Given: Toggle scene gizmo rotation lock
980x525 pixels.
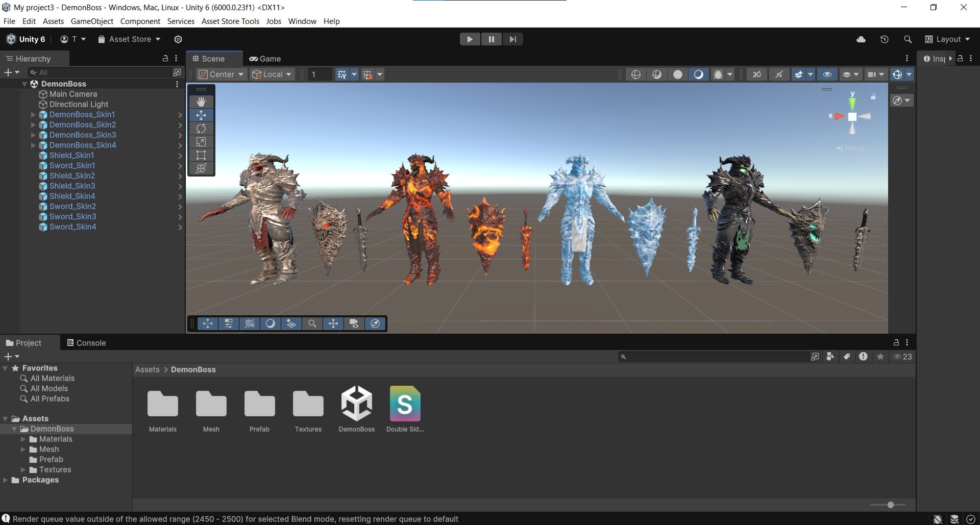Looking at the screenshot, I should click(873, 96).
